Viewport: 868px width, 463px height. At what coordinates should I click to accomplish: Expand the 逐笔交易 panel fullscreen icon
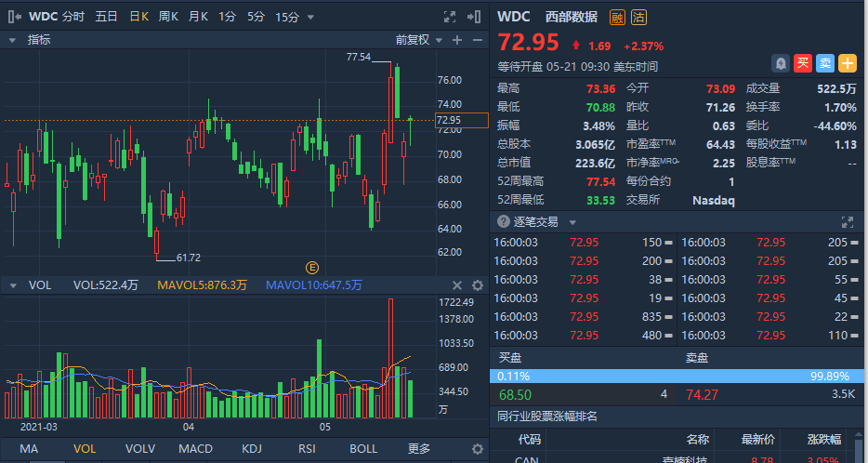[848, 222]
